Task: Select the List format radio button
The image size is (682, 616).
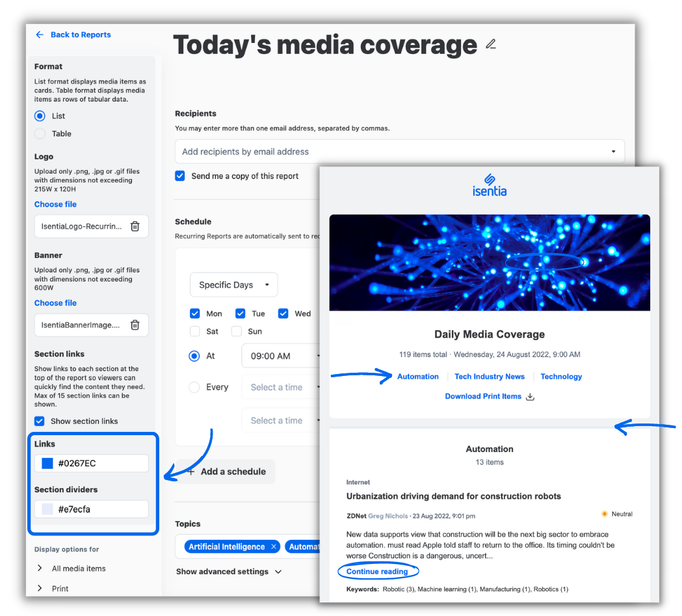Action: point(40,116)
